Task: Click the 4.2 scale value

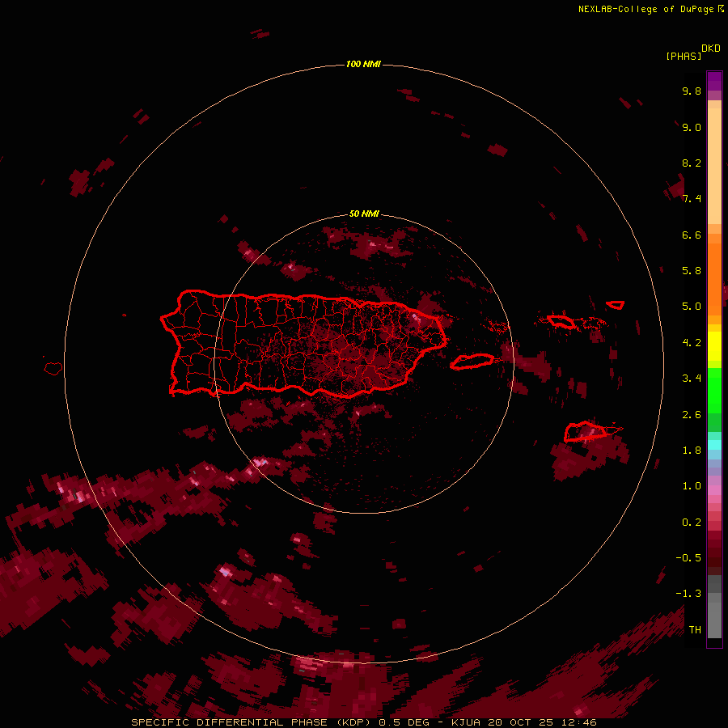Action: coord(692,343)
